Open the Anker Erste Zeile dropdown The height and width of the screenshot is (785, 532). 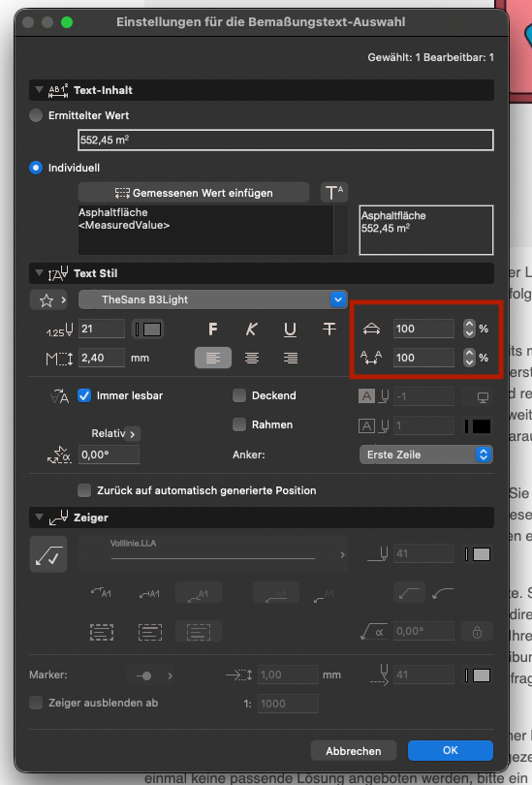(x=426, y=455)
